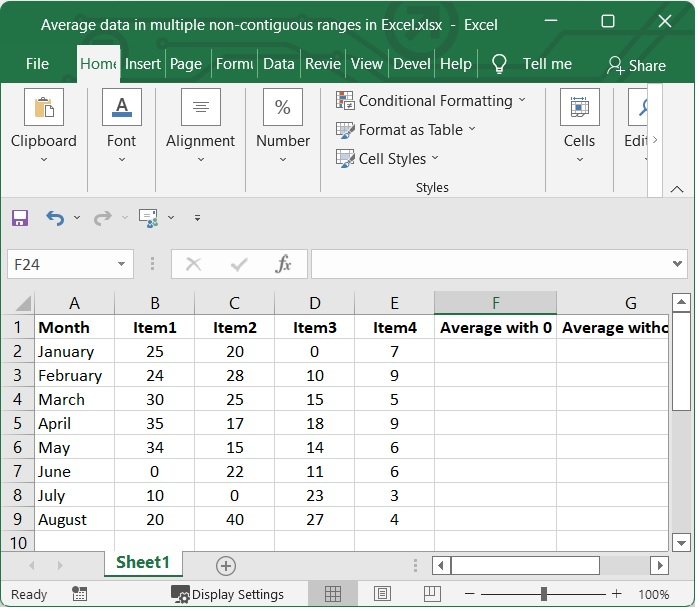Image resolution: width=700 pixels, height=611 pixels.
Task: Click the Share button
Action: coord(636,65)
